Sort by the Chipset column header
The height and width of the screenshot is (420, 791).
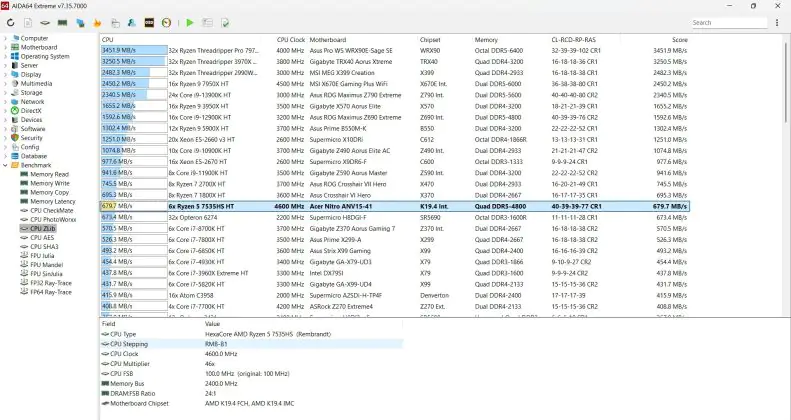pos(430,40)
